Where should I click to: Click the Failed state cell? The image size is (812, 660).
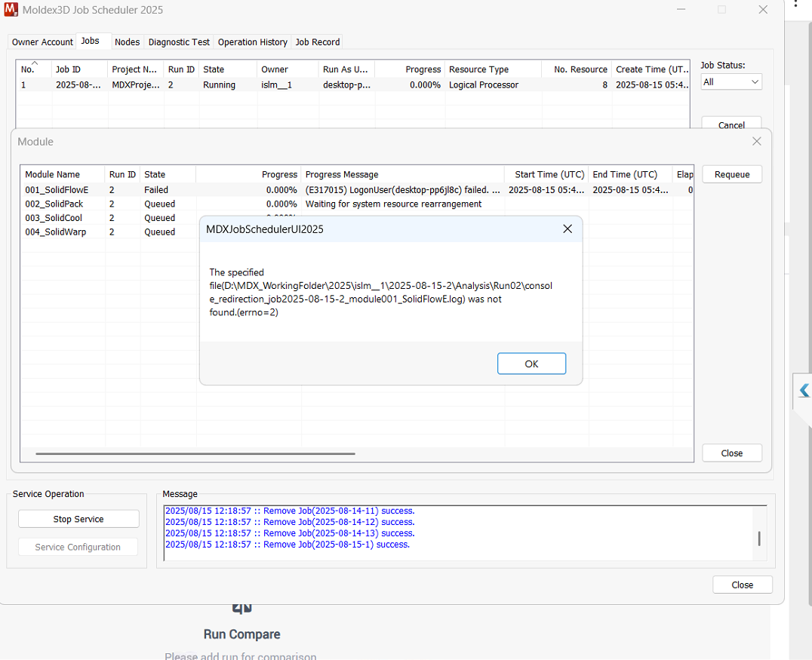(156, 190)
